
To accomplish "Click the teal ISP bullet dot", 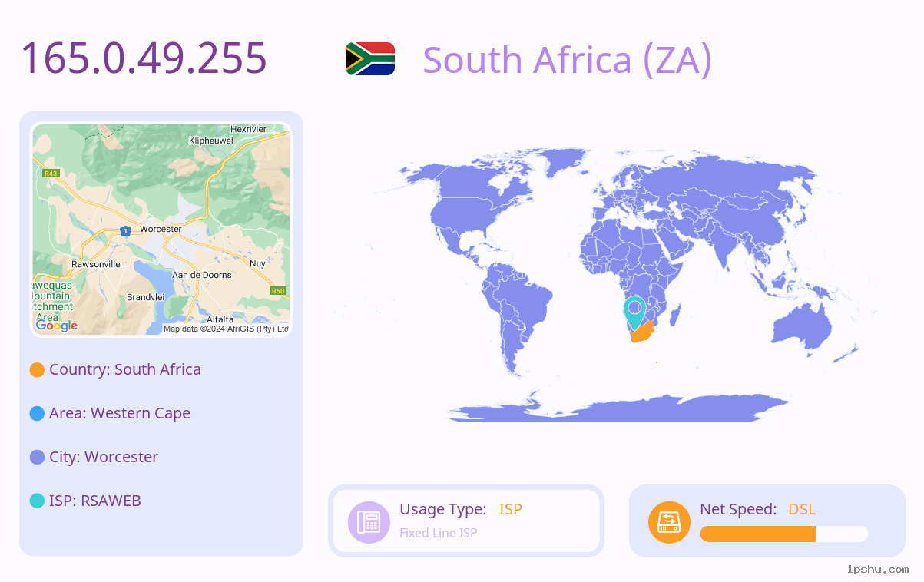I will [x=37, y=501].
